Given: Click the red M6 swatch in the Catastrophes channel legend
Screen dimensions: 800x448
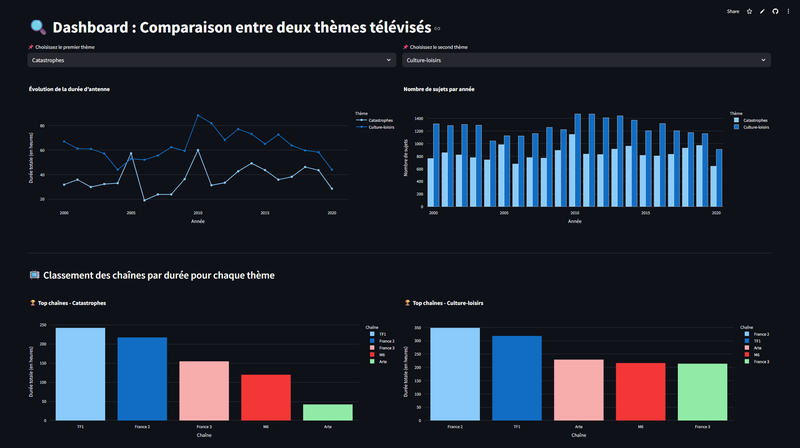Looking at the screenshot, I should click(x=369, y=354).
